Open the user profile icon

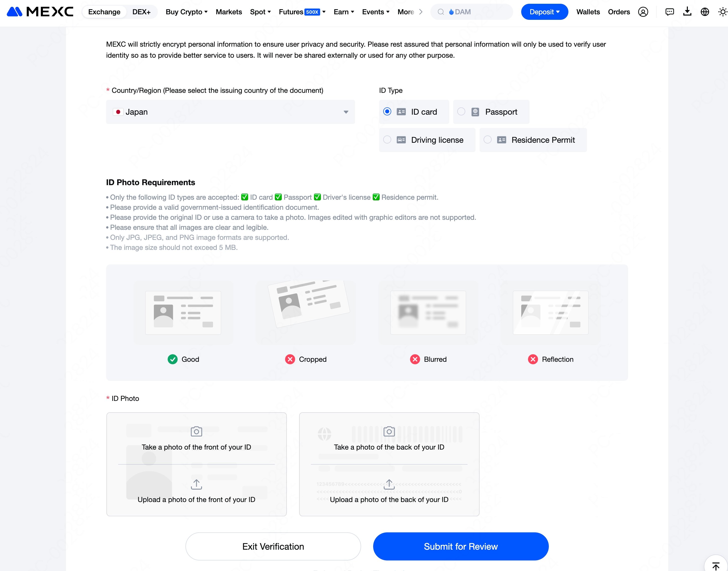tap(643, 12)
